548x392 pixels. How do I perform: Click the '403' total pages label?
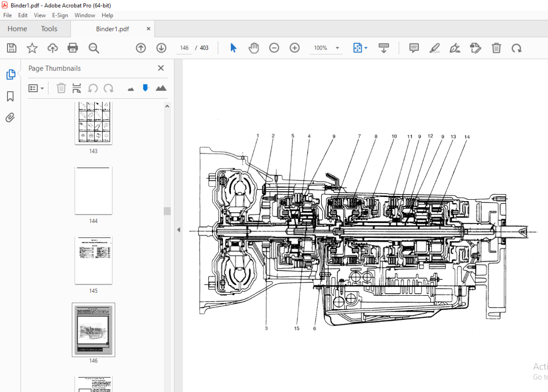coord(204,48)
